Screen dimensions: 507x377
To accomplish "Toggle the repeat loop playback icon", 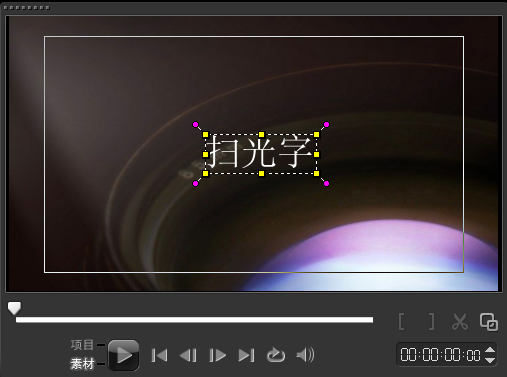I will pos(276,355).
